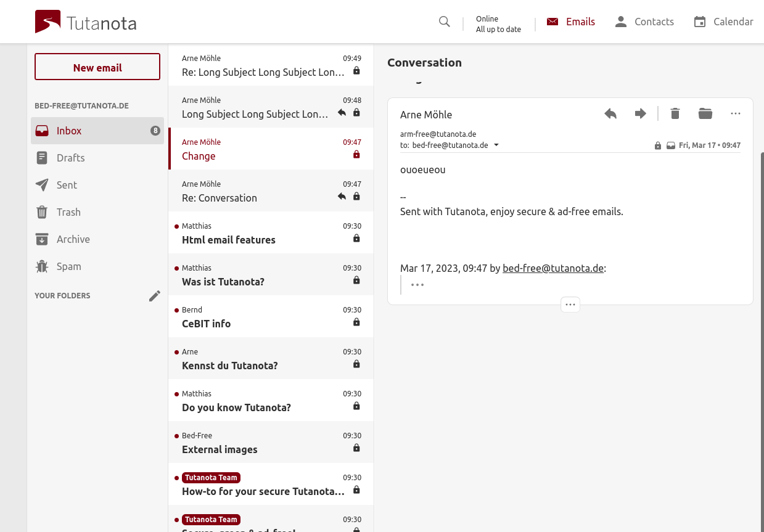This screenshot has width=764, height=532.
Task: Toggle the unread dot on 'CeBIT info'
Action: [176, 309]
